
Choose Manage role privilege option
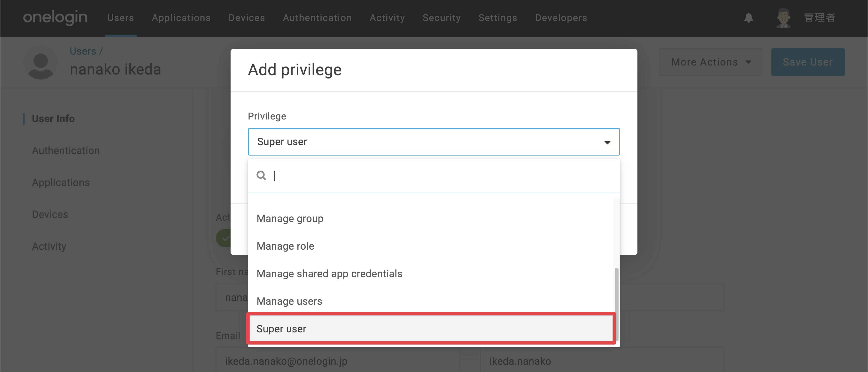click(x=430, y=246)
